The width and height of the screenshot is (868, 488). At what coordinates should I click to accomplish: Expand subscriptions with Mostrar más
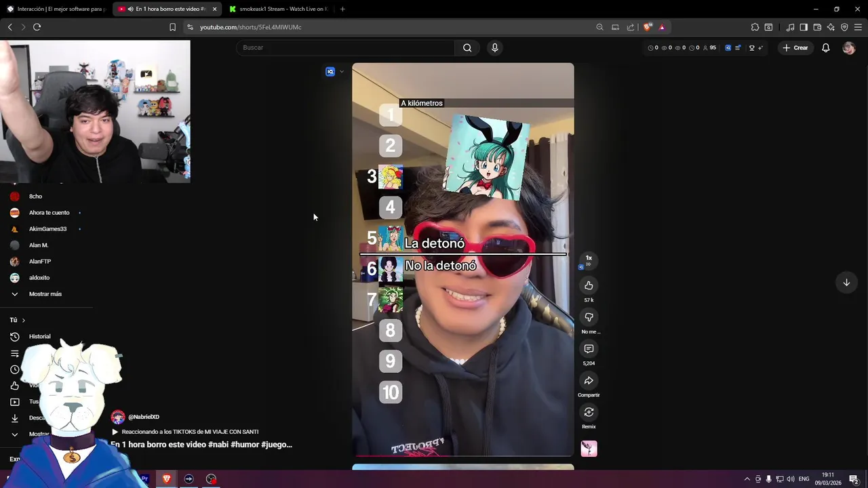click(x=45, y=294)
